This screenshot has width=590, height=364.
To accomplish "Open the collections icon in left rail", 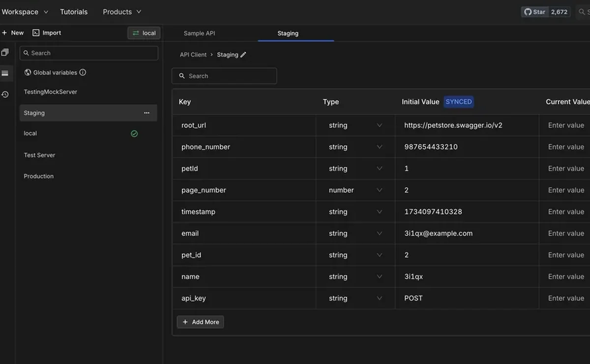I will [x=5, y=52].
